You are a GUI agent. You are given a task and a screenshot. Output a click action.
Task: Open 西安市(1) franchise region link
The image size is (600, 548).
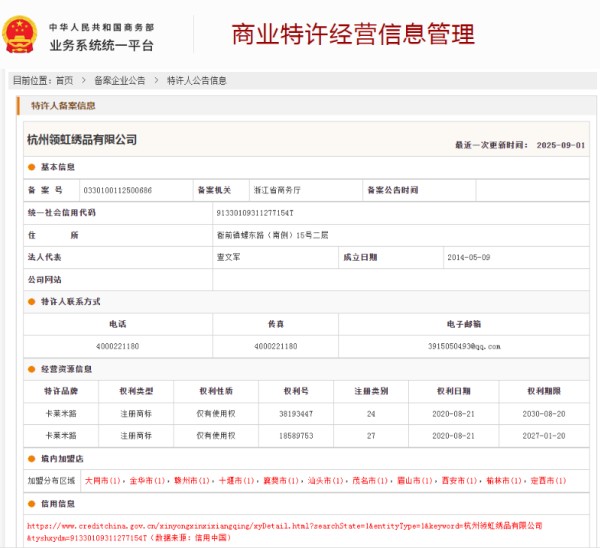pos(459,481)
